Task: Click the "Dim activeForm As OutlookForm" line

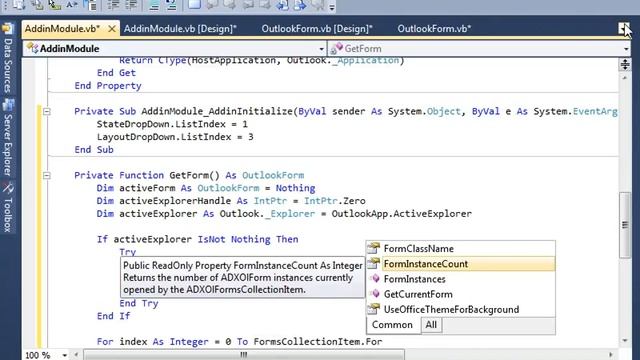Action: (x=206, y=188)
